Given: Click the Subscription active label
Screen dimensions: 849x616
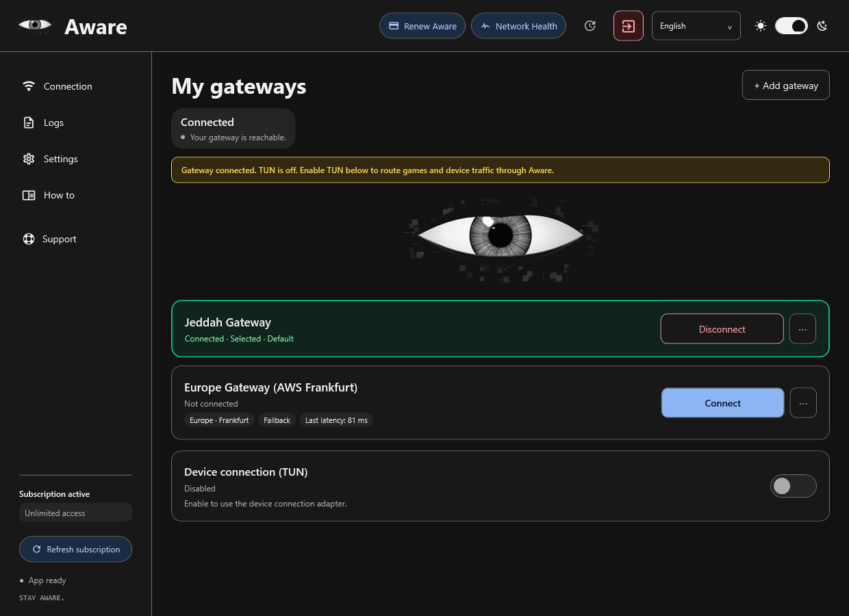Looking at the screenshot, I should click(54, 494).
